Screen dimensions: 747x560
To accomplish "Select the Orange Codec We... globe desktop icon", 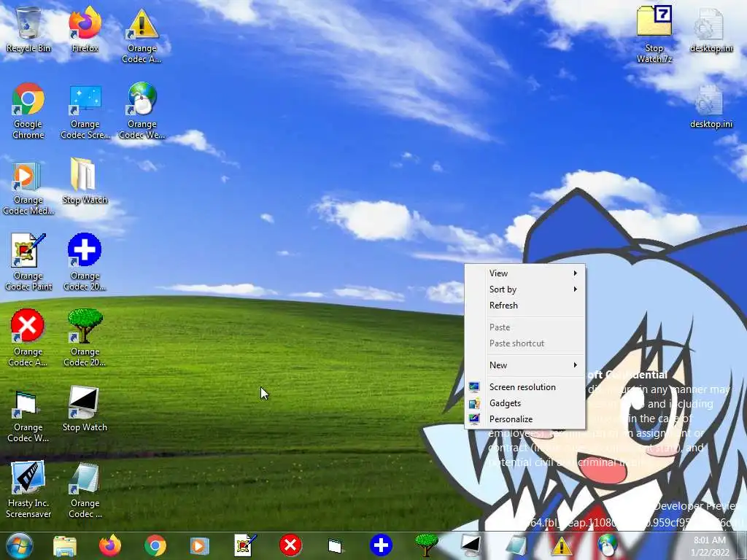I will click(142, 111).
